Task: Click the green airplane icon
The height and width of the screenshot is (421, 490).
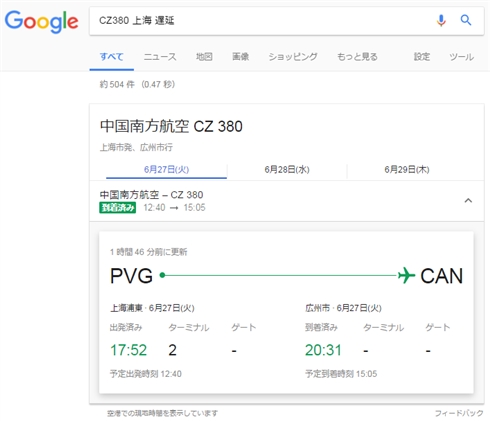Action: tap(406, 275)
